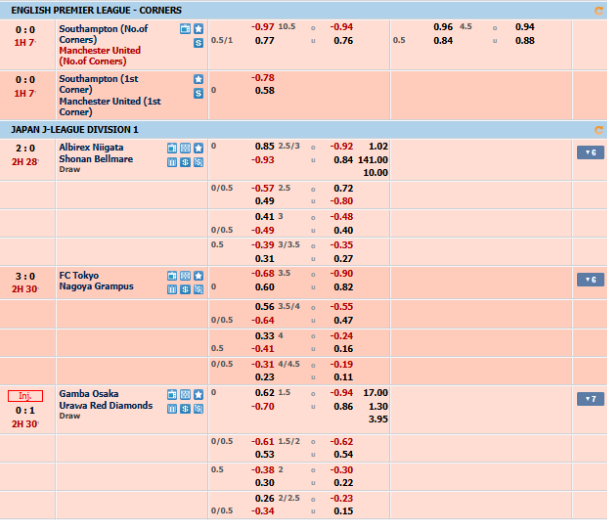607x520 pixels.
Task: Bet Nagoya Grampus handicap 0 odds 0.60
Action: [x=265, y=287]
